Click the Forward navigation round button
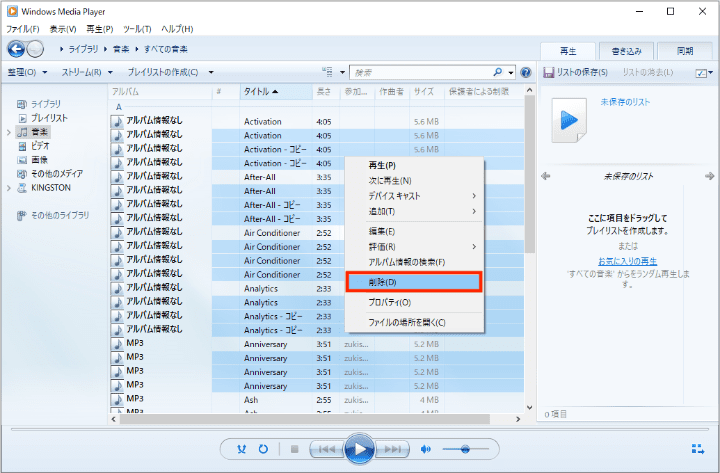The width and height of the screenshot is (720, 473). pyautogui.click(x=35, y=49)
